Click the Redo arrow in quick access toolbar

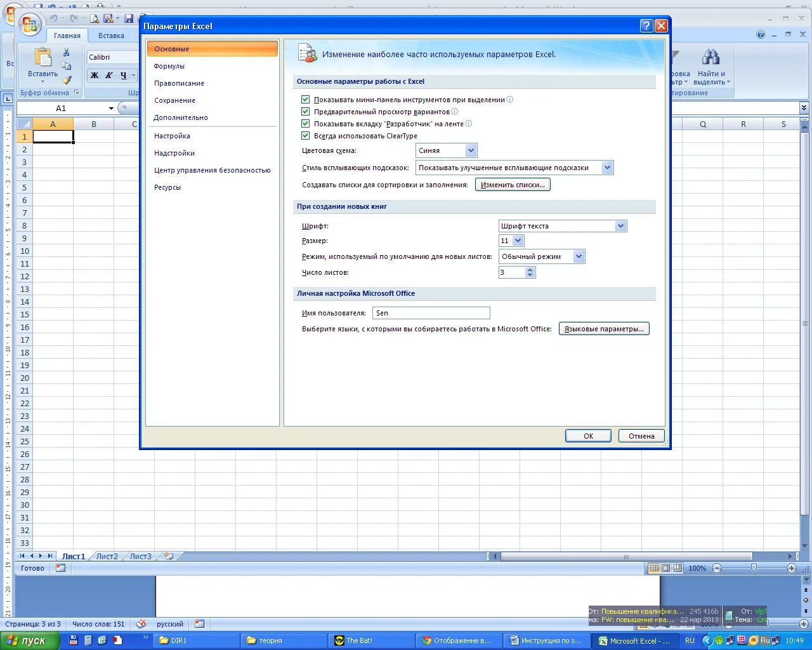point(74,18)
